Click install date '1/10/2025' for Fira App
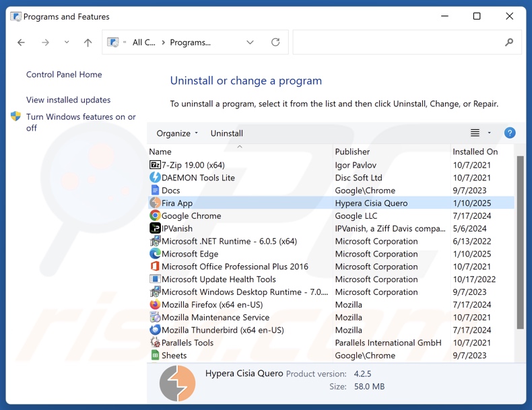532x410 pixels. click(x=471, y=203)
